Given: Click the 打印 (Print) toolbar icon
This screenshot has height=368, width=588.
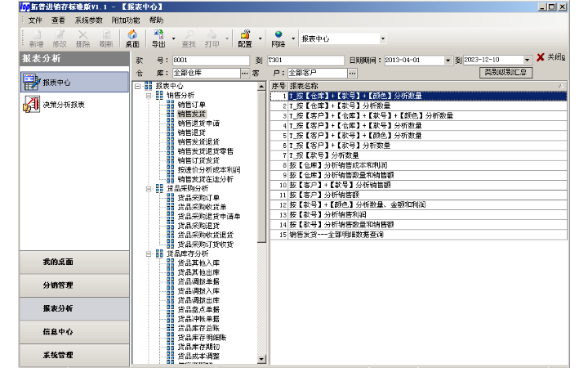Looking at the screenshot, I should point(212,38).
